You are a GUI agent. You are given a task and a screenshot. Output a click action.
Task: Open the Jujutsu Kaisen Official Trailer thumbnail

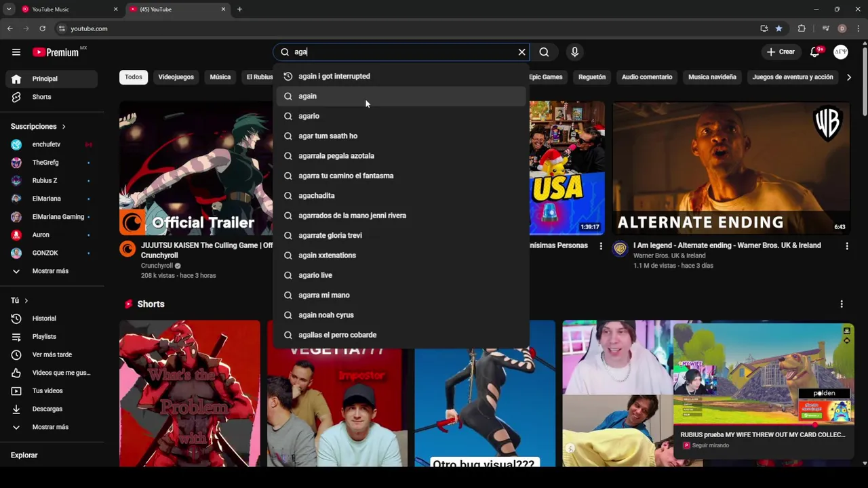pos(196,168)
